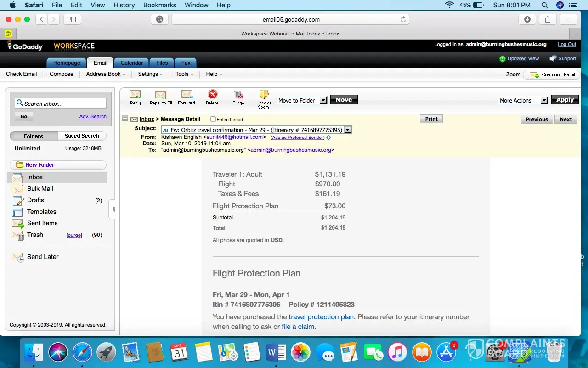The height and width of the screenshot is (368, 588).
Task: Click the Purge trash-can icon
Action: 238,95
